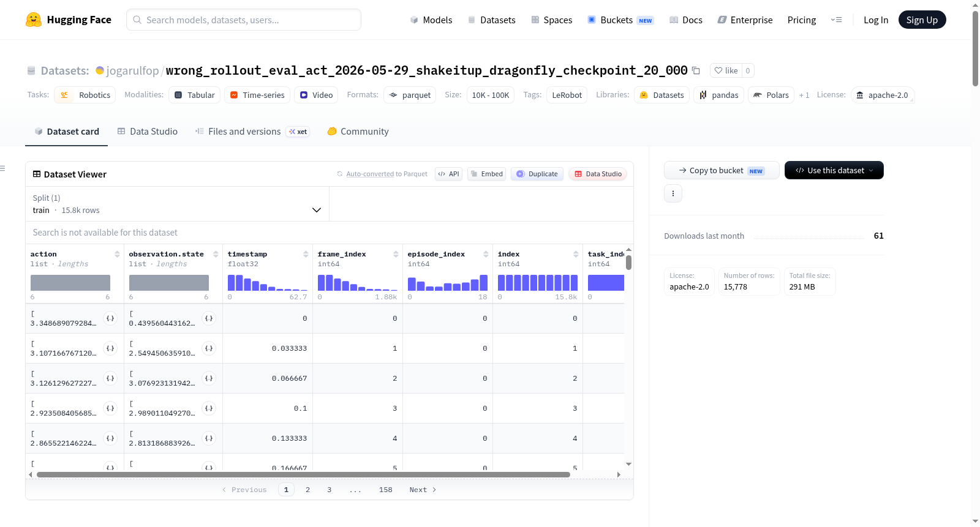Click the Duplicate button
The height and width of the screenshot is (527, 980).
tap(537, 174)
